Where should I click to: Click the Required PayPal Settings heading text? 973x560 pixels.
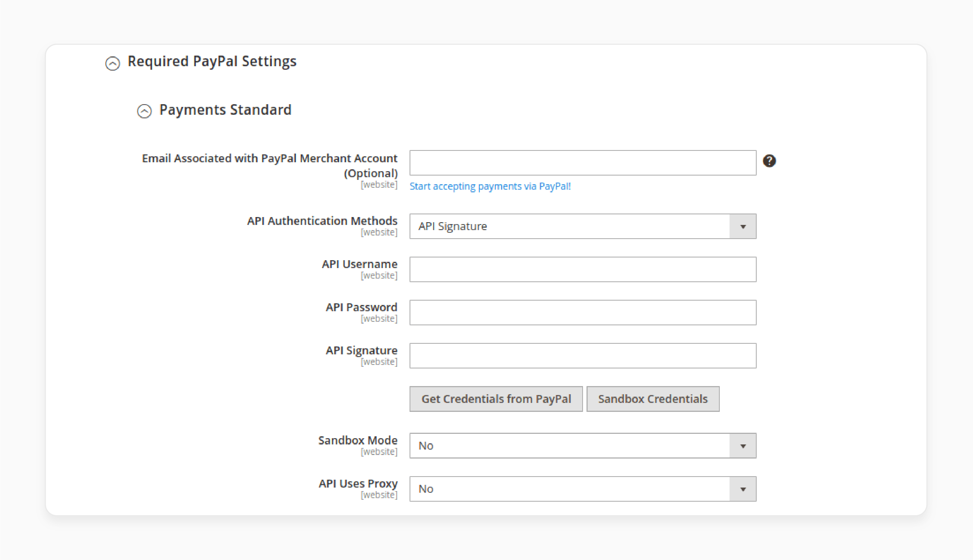pyautogui.click(x=212, y=62)
